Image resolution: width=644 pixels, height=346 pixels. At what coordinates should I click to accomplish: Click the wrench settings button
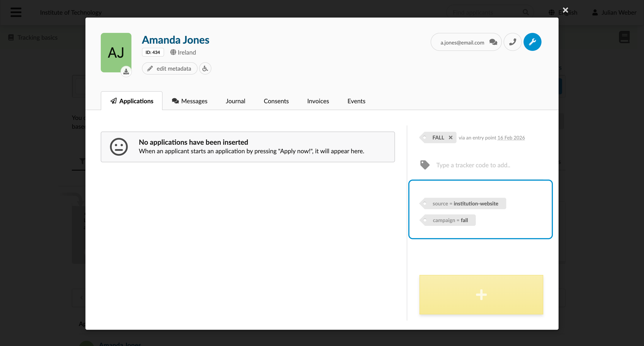[x=532, y=42]
